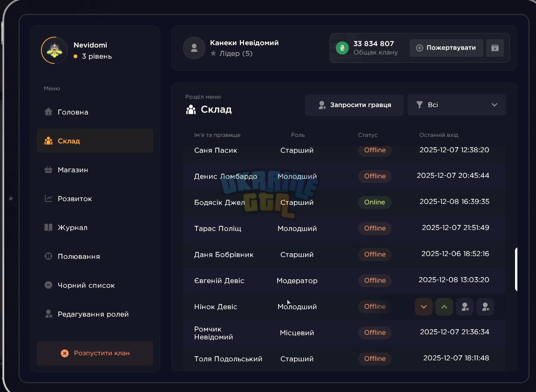Select the Ромчик Невідомий member name
Viewport: 536px width, 392px height.
[214, 333]
